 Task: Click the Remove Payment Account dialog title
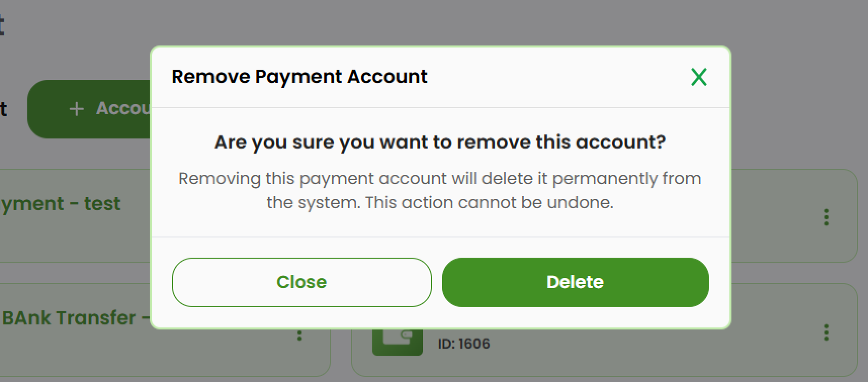pyautogui.click(x=300, y=76)
